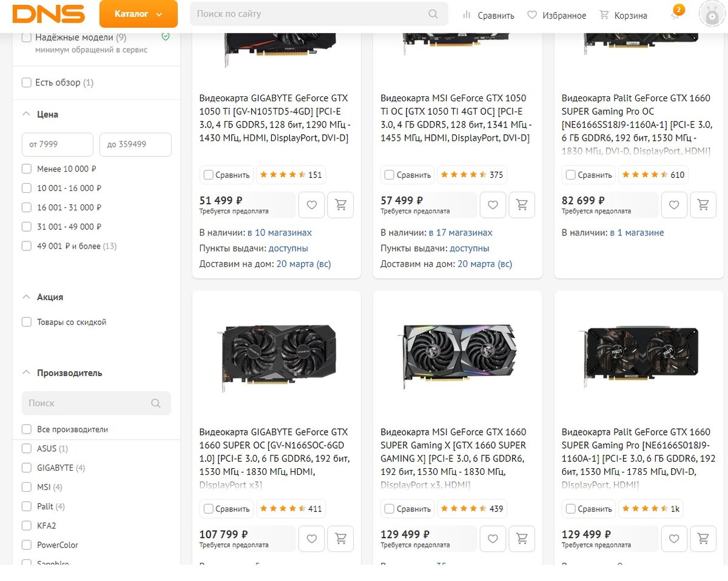This screenshot has height=581, width=728.
Task: Open the Palit GTX 1660 SUPER Gaming Pro image
Action: (x=638, y=357)
